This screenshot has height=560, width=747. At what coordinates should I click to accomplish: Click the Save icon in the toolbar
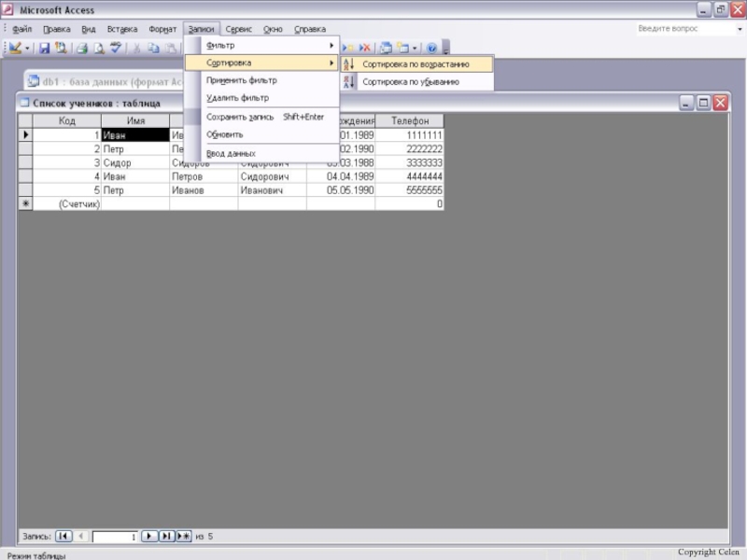(44, 48)
